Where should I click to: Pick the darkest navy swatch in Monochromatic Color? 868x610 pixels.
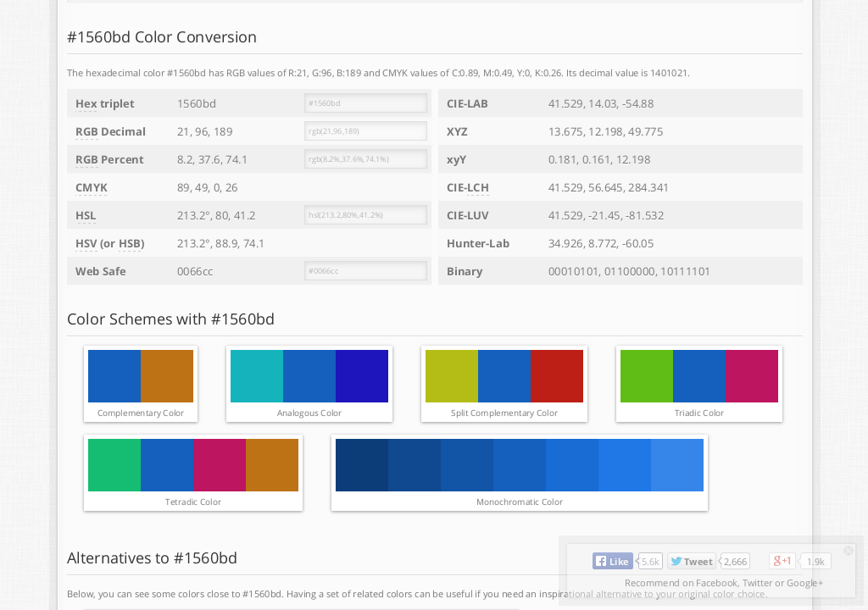click(x=362, y=465)
